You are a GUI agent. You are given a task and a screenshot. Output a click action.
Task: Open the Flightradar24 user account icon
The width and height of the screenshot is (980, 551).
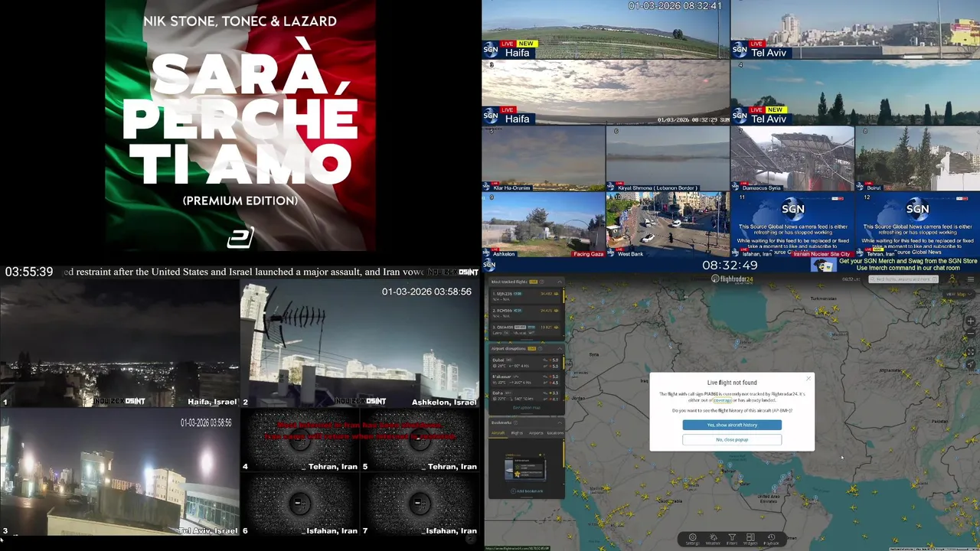(952, 279)
